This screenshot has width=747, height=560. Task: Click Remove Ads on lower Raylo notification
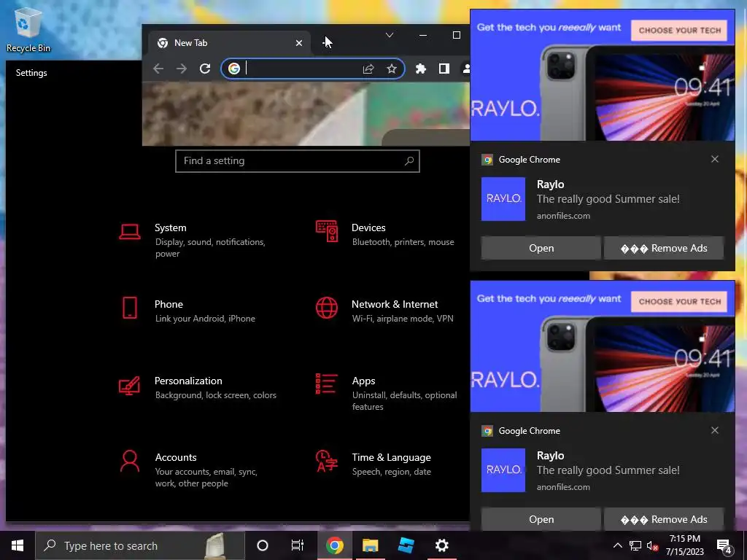pos(664,519)
